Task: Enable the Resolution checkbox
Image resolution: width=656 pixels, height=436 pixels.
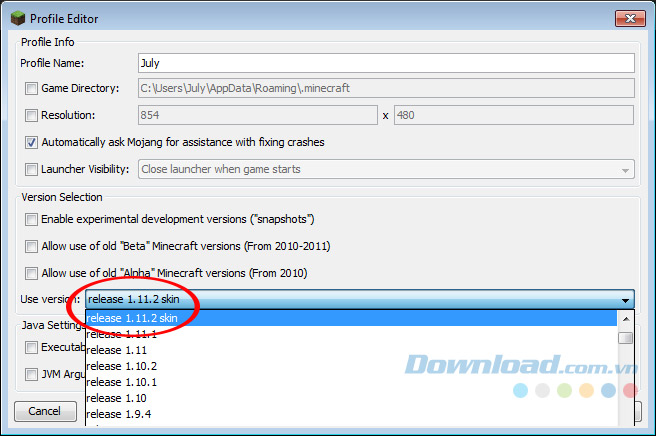Action: 31,115
